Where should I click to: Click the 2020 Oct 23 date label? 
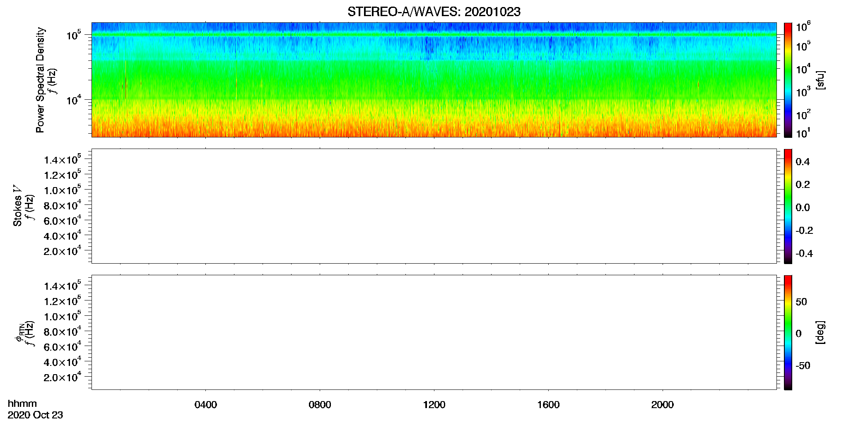click(x=35, y=415)
